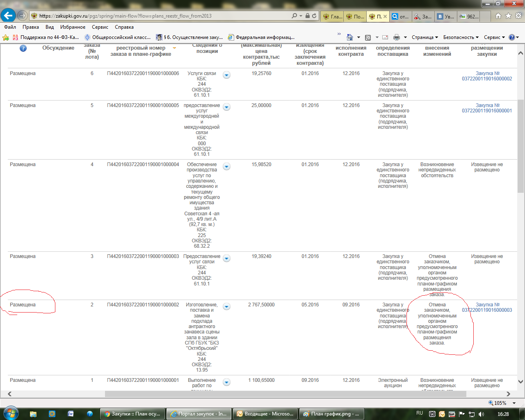525x420 pixels.
Task: Expand details for Изготовление, поставка row 2
Action: click(226, 306)
